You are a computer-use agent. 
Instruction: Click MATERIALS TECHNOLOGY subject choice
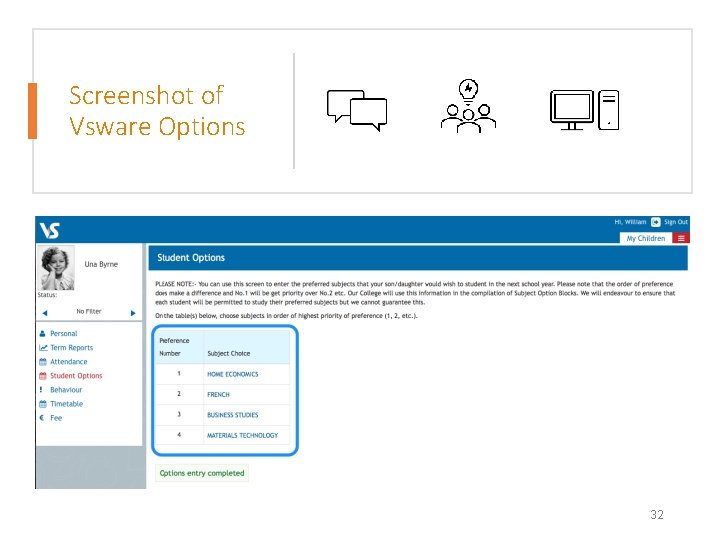pos(242,435)
